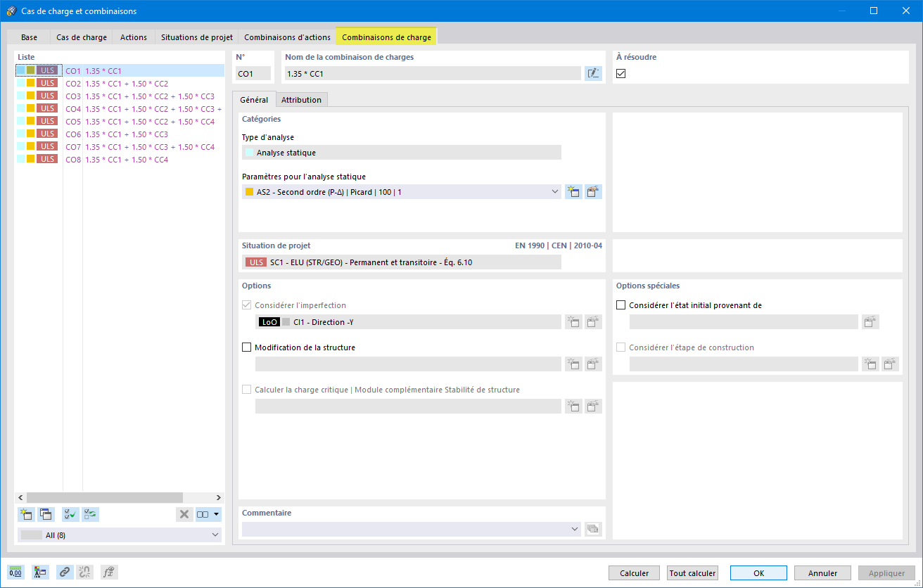This screenshot has height=588, width=923.
Task: Create new static analysis settings
Action: [x=573, y=191]
